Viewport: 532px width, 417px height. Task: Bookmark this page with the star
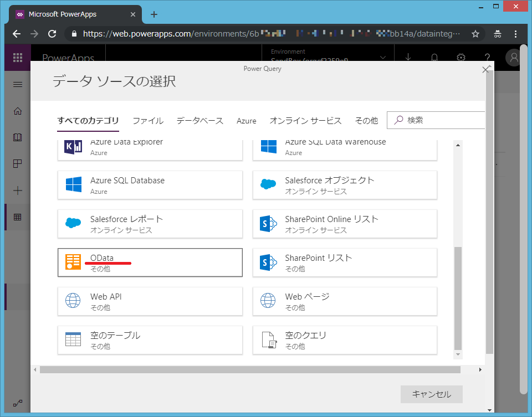point(475,34)
